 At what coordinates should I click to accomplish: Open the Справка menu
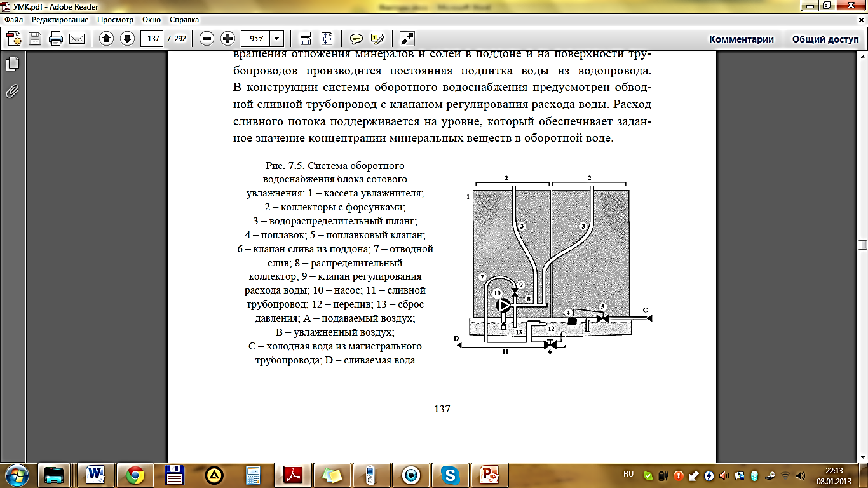184,20
